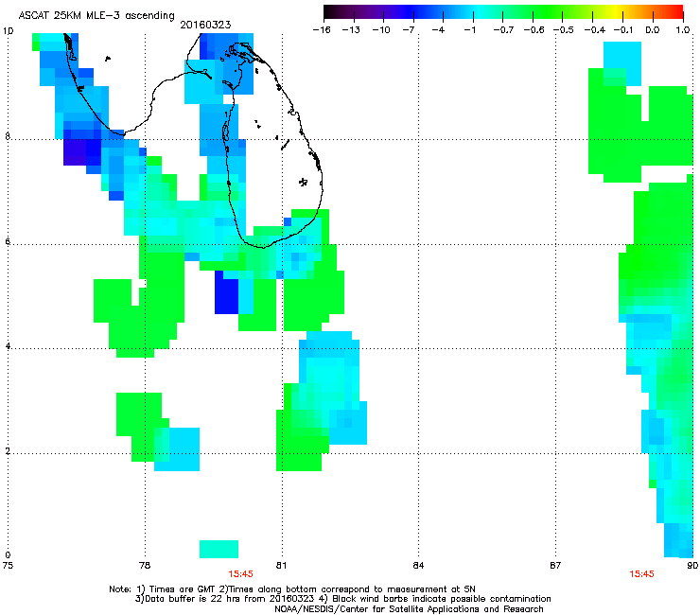Click the longitude axis label "75"
700x615 pixels.
point(8,566)
